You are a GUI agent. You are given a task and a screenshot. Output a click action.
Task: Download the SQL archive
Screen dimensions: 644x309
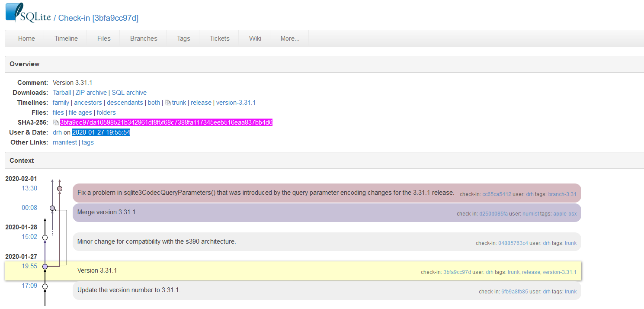(x=129, y=93)
